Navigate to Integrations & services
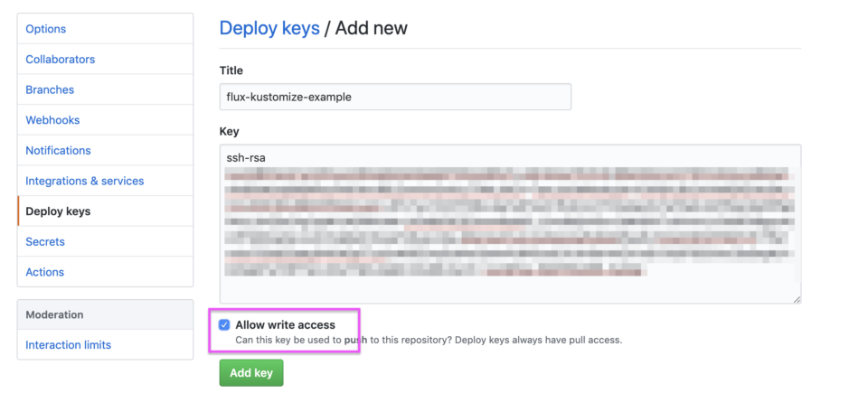The height and width of the screenshot is (412, 868). 84,181
